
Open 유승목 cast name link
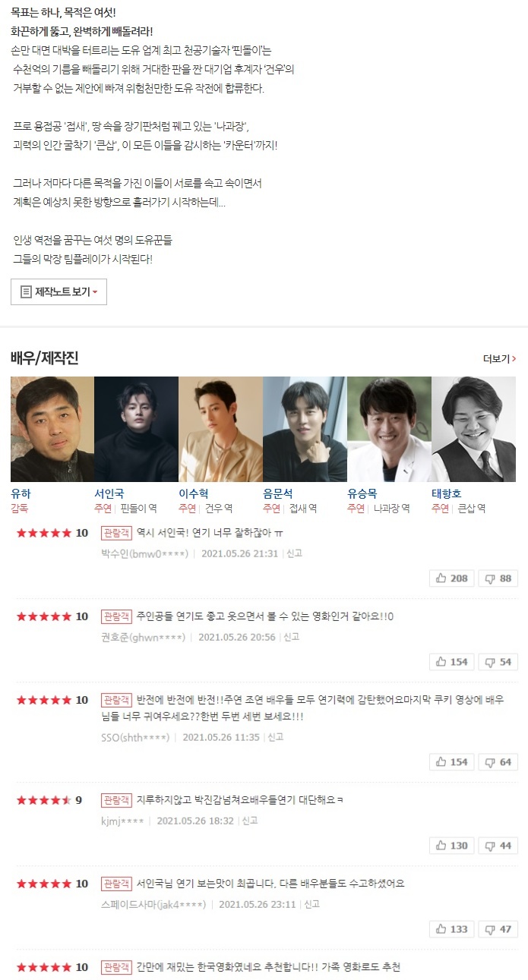tap(362, 493)
